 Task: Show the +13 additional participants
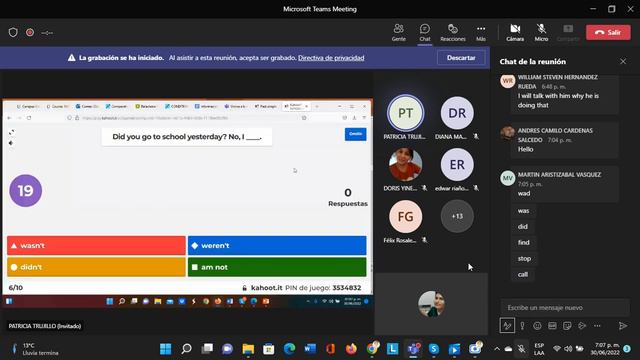pyautogui.click(x=457, y=216)
